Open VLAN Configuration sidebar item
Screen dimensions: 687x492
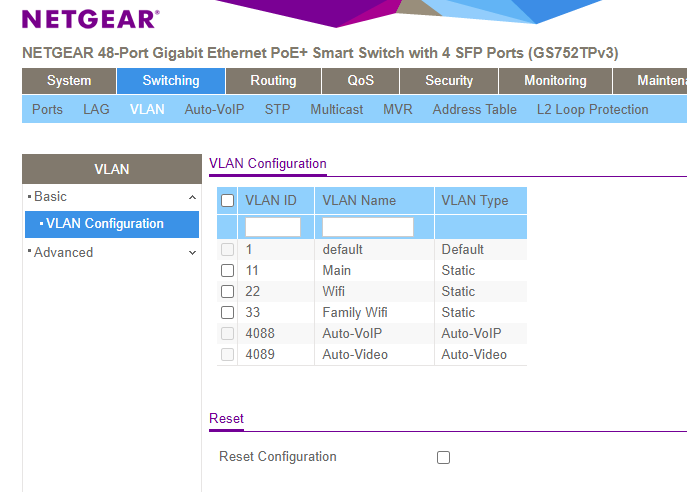click(112, 224)
